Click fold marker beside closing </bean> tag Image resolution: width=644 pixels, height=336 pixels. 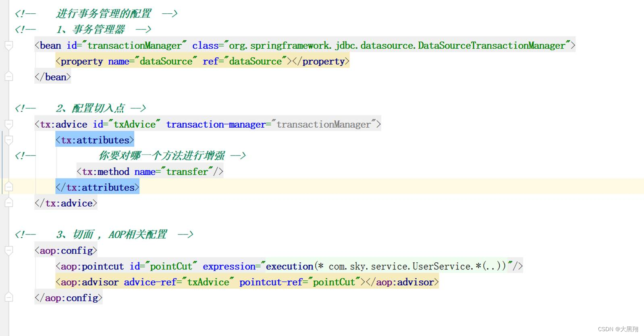(x=9, y=77)
